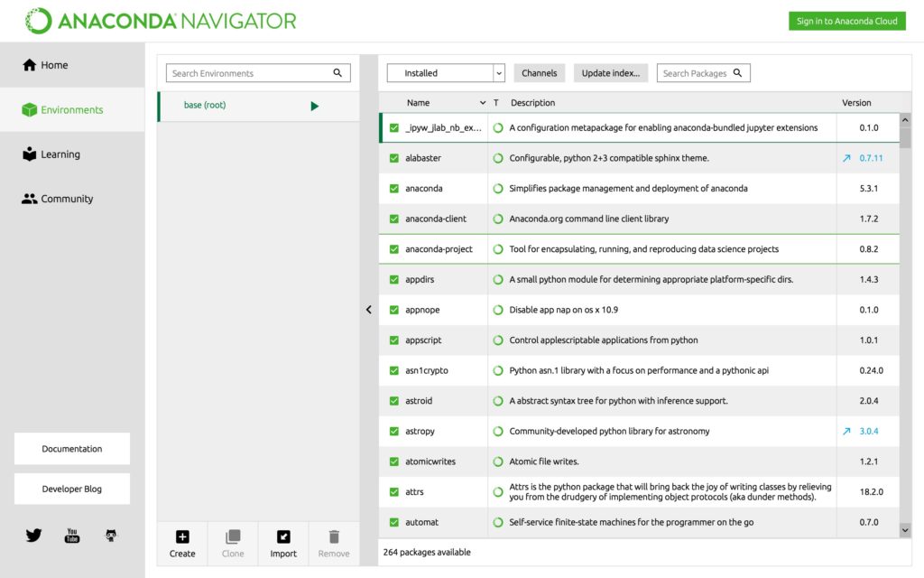This screenshot has height=578, width=924.
Task: Focus the Search Environments field
Action: coord(258,72)
